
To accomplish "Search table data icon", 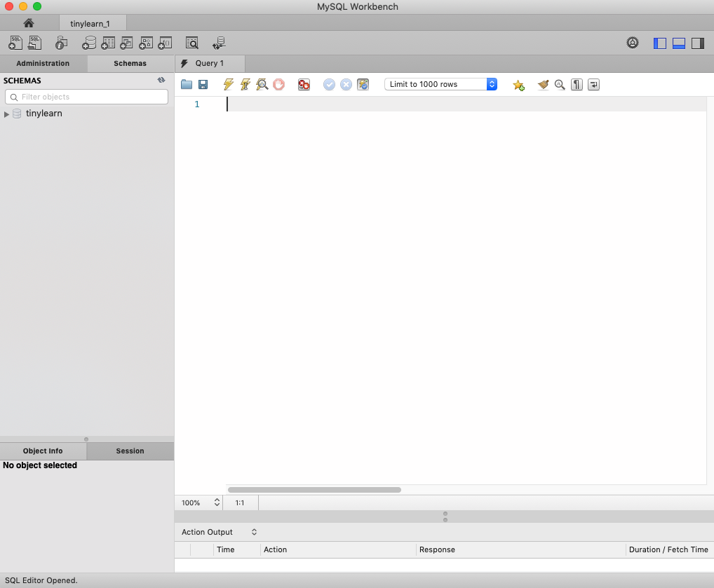I will 191,43.
